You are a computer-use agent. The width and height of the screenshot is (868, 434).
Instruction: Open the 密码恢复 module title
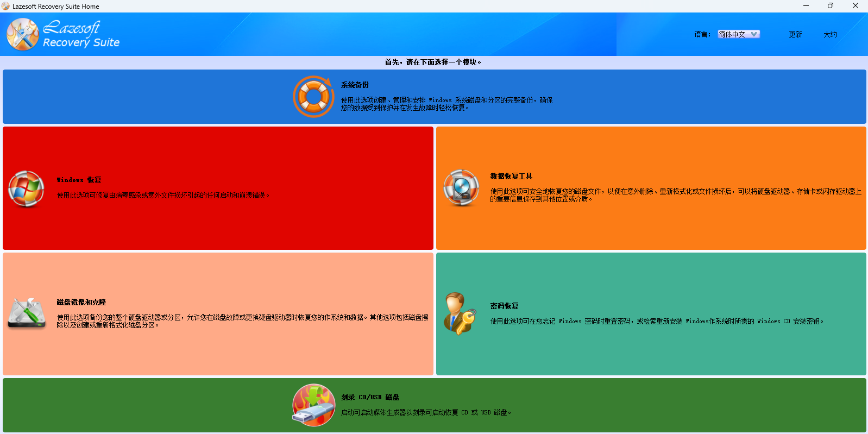click(x=504, y=306)
